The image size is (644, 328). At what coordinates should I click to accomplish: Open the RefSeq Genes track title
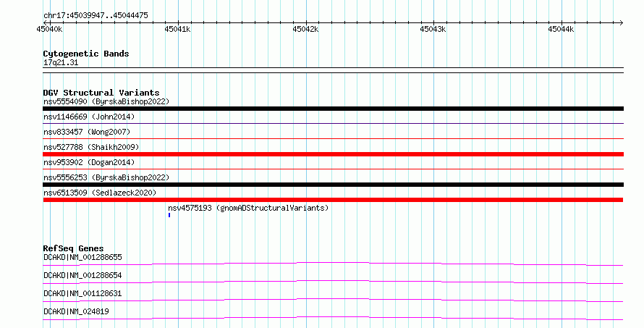pos(73,248)
